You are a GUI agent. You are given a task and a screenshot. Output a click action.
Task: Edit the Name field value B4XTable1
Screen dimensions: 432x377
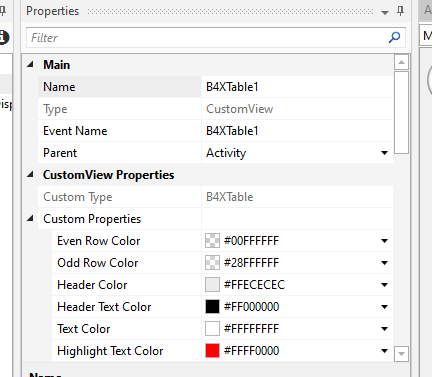[297, 87]
